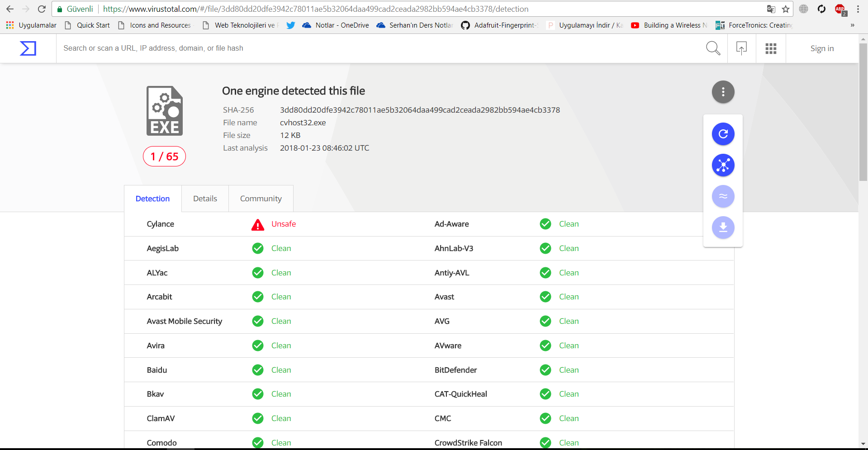Click the green check icon for Ad-Aware

click(x=545, y=224)
